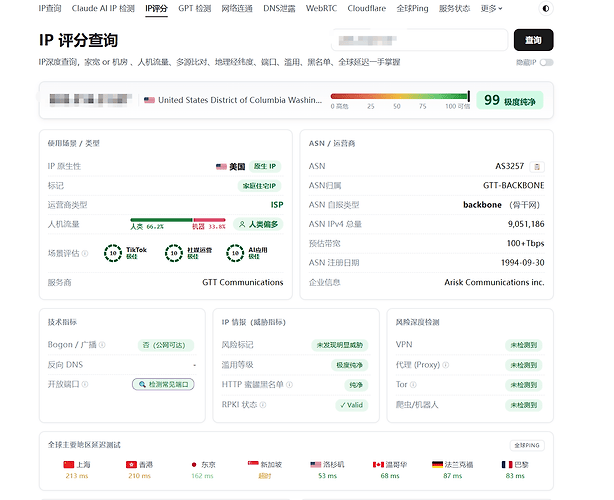
Task: Click the France flag for 巴黎
Action: 507,464
